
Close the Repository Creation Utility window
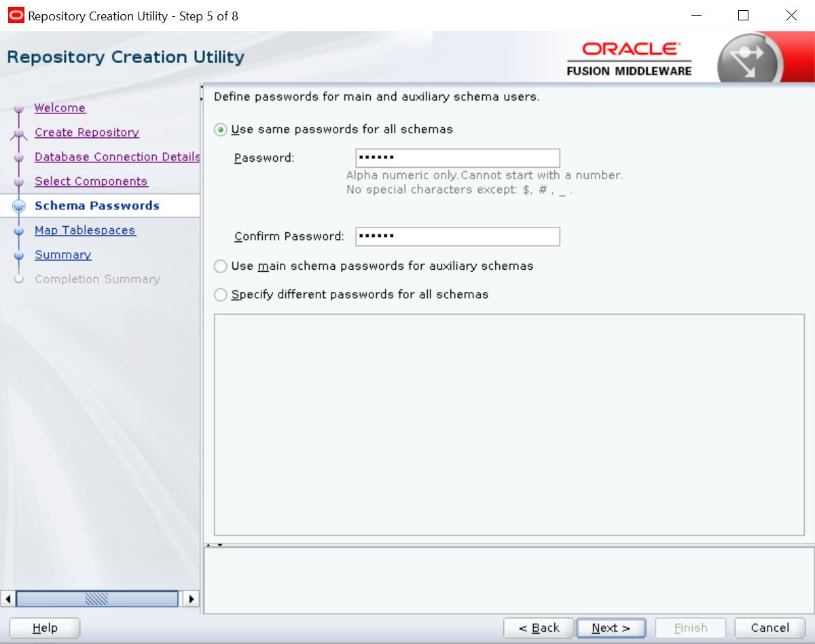pos(791,15)
